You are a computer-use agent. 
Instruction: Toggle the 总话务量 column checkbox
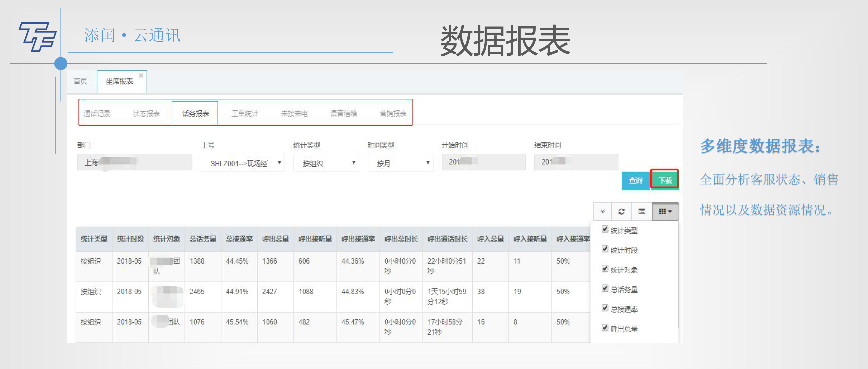605,288
